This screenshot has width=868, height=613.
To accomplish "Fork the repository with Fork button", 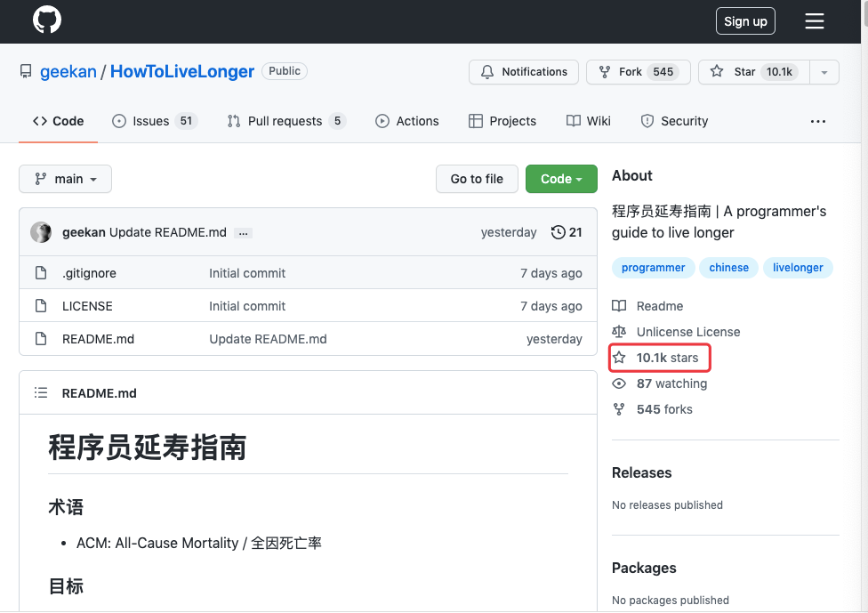I will click(x=639, y=72).
